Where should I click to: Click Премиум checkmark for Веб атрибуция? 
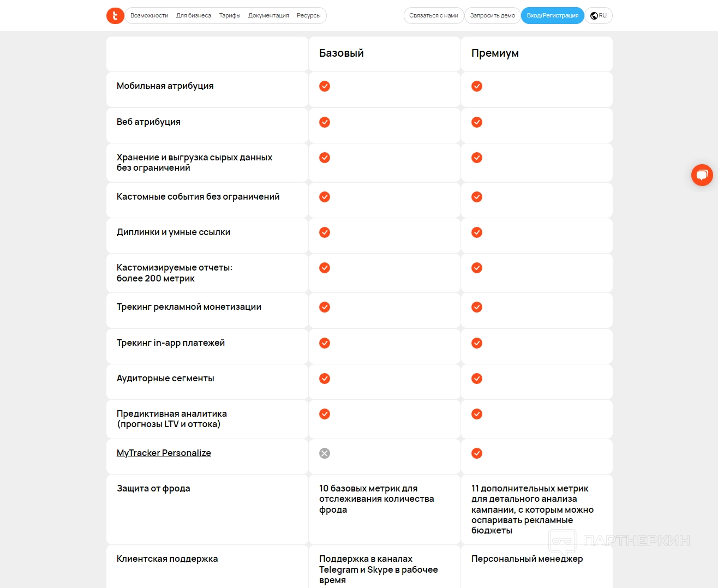pos(477,122)
